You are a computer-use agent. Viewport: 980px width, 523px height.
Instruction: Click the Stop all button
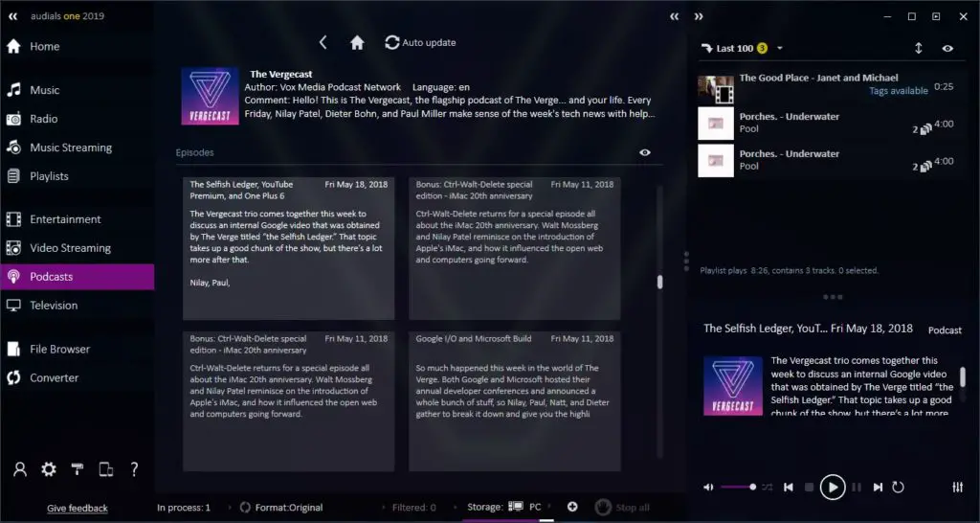pos(622,508)
